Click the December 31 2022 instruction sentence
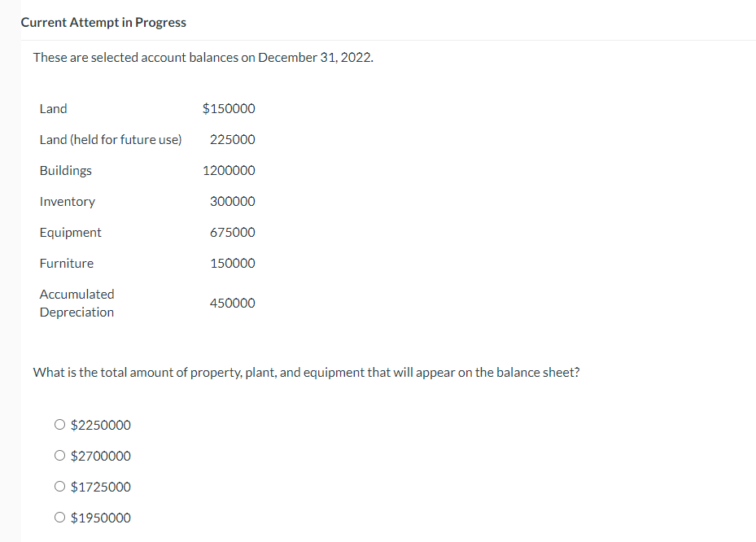Image resolution: width=756 pixels, height=542 pixels. pos(202,57)
